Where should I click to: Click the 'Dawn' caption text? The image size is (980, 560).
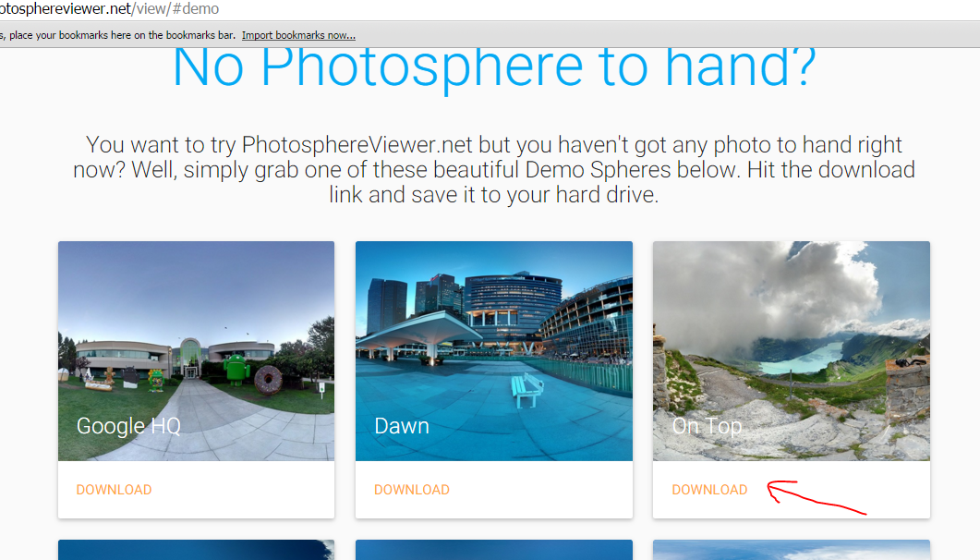tap(402, 426)
